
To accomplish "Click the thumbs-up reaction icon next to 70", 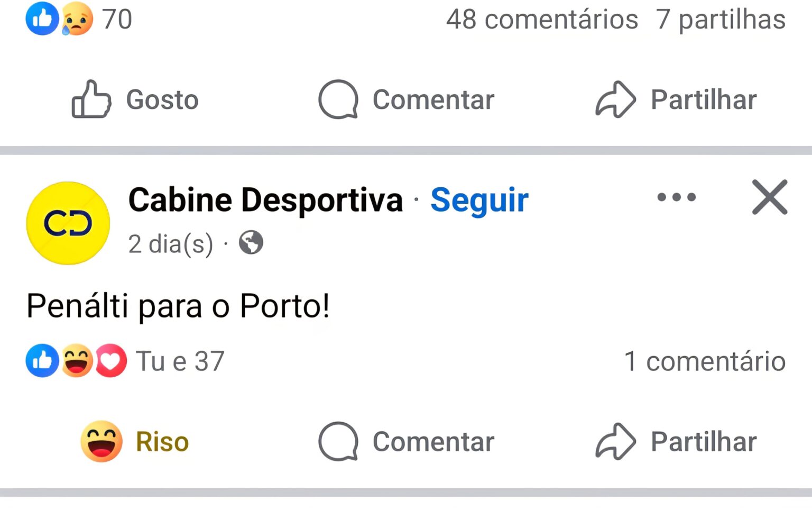I will pos(42,19).
